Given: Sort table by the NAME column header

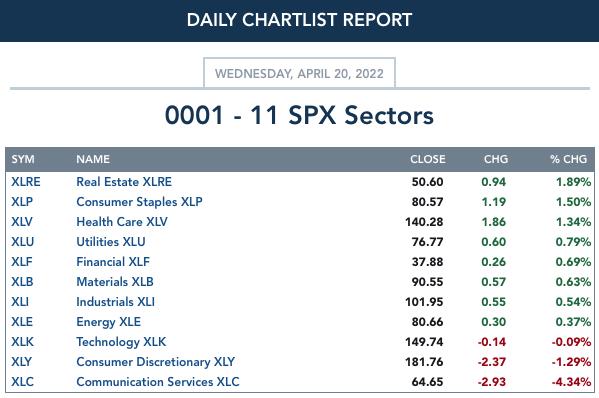Looking at the screenshot, I should pos(93,159).
